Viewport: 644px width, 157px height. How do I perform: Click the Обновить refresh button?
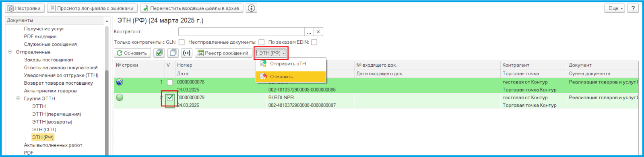pyautogui.click(x=132, y=53)
